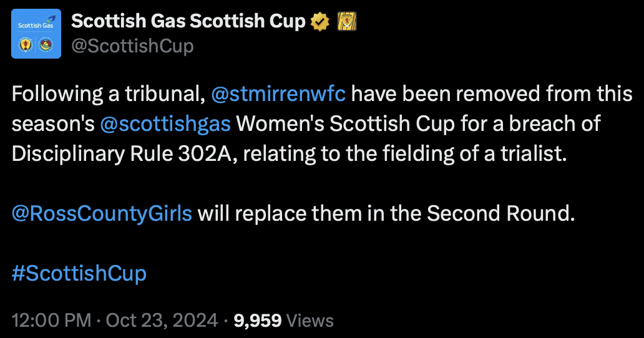Open the Scottish Gas Scottish Cup display name
The image size is (644, 338).
(188, 21)
